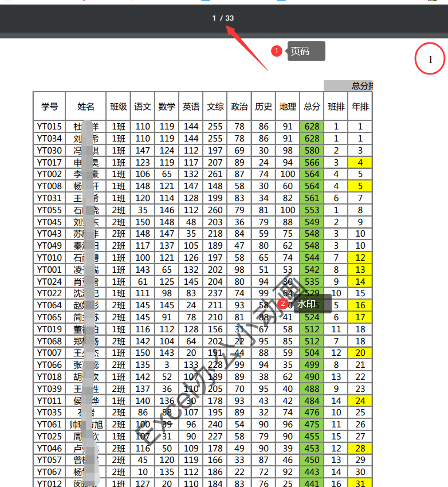Select the 数学 column header

(x=167, y=107)
